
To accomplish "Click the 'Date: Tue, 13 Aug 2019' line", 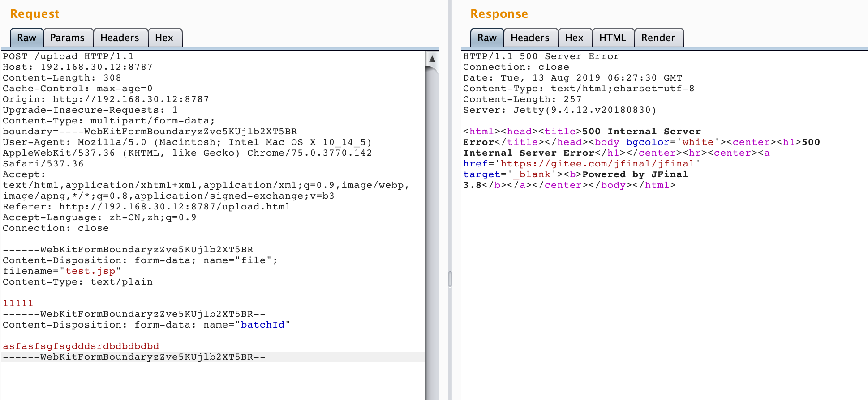I will pyautogui.click(x=572, y=78).
